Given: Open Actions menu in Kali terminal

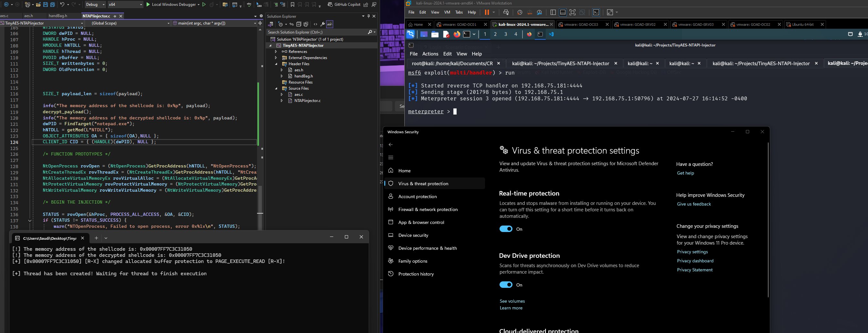Looking at the screenshot, I should pos(430,54).
